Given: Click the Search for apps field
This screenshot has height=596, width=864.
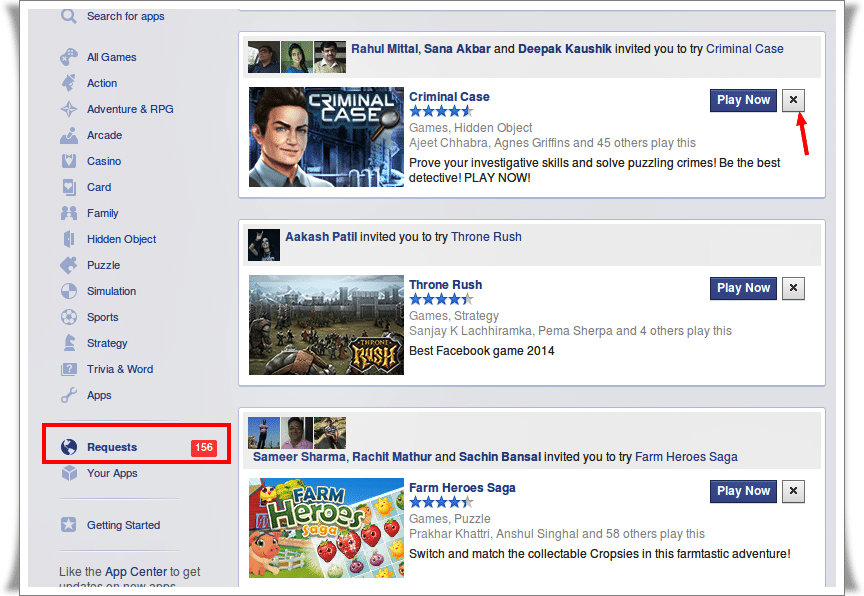Looking at the screenshot, I should click(126, 16).
